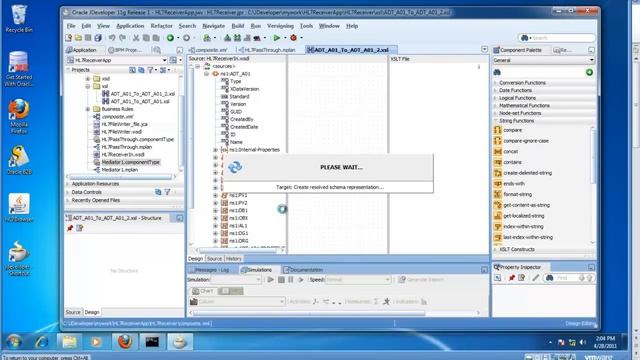Click the Undo toolbar icon
Viewport: 640px width, 360px height.
point(112,38)
